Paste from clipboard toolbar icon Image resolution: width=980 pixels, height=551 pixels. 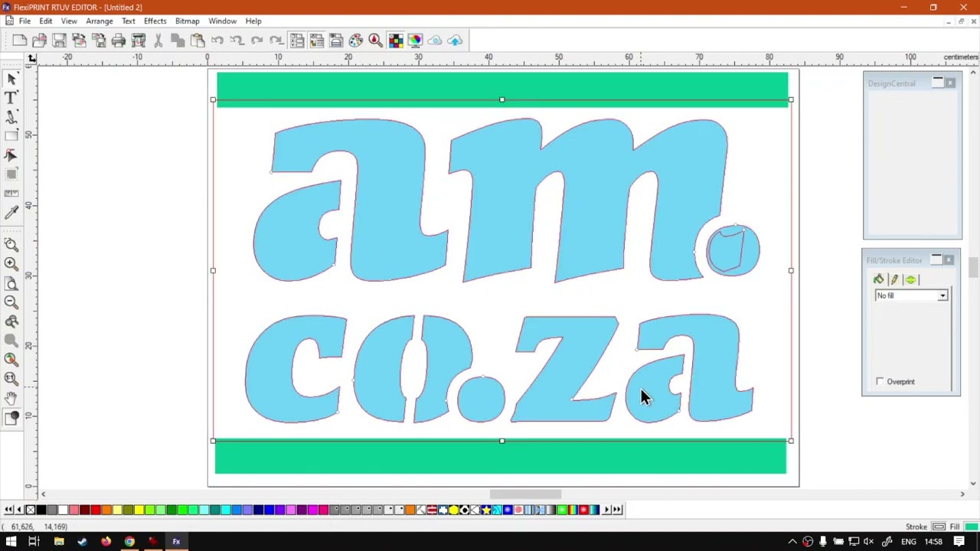pyautogui.click(x=198, y=41)
